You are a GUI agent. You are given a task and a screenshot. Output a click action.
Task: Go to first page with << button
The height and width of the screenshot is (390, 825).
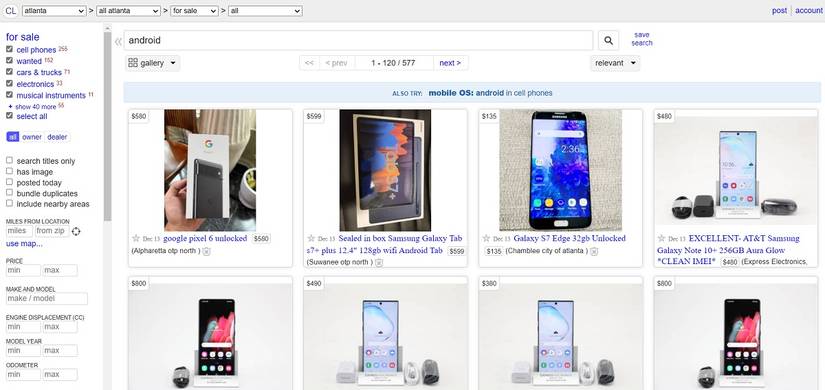coord(309,63)
